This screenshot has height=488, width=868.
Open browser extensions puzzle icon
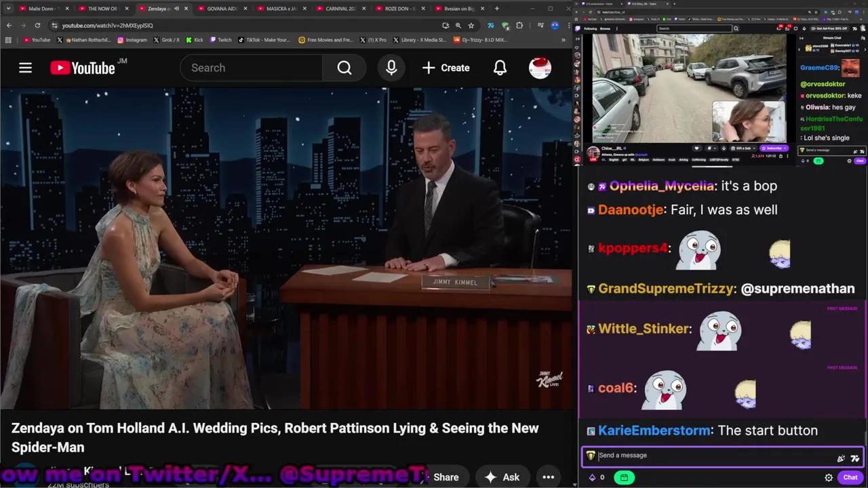(519, 25)
